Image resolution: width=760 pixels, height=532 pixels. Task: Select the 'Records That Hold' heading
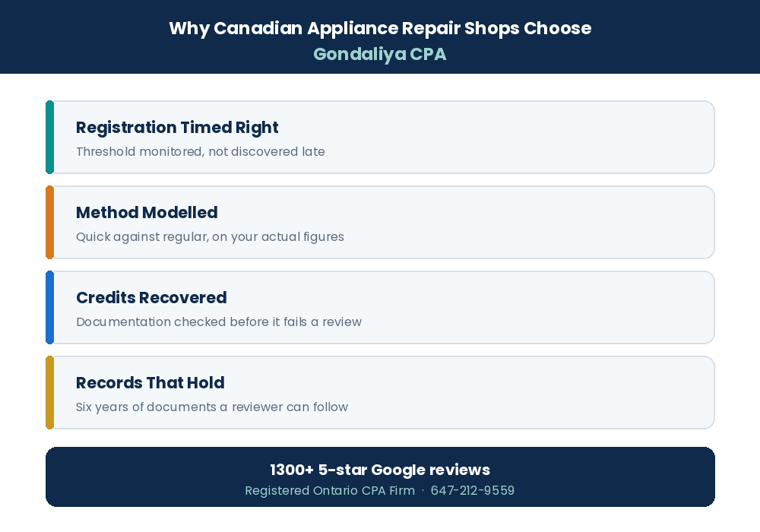tap(150, 383)
